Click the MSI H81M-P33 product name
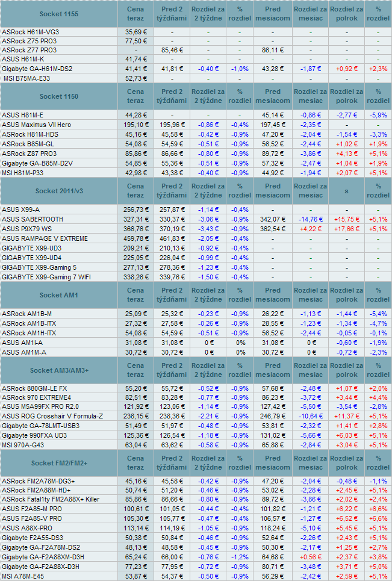The height and width of the screenshot is (581, 392). click(23, 173)
